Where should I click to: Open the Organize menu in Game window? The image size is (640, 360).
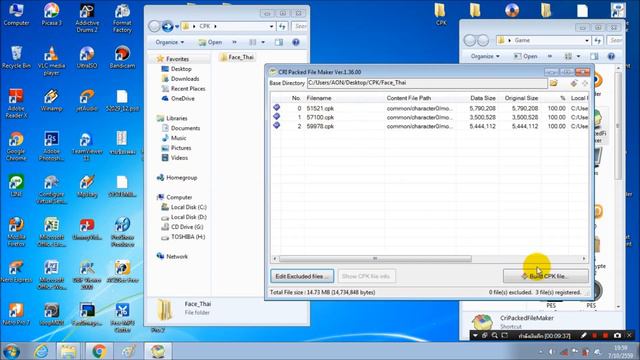[x=484, y=56]
